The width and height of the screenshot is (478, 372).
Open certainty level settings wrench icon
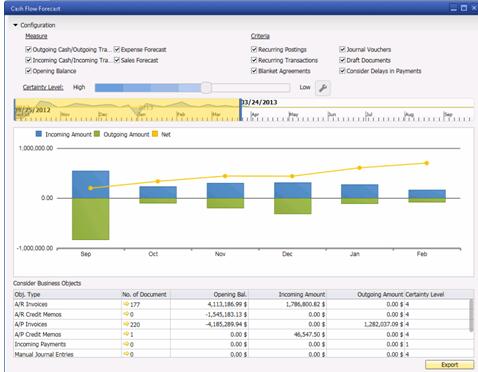click(x=323, y=88)
